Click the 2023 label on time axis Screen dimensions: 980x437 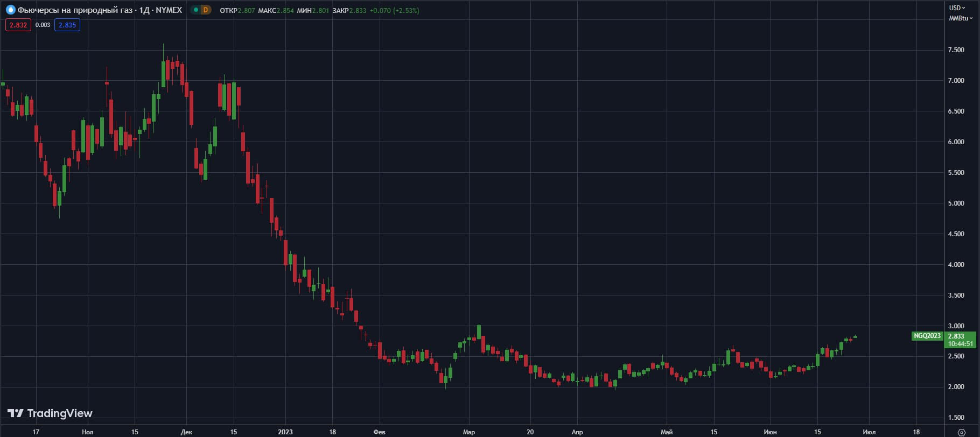285,432
